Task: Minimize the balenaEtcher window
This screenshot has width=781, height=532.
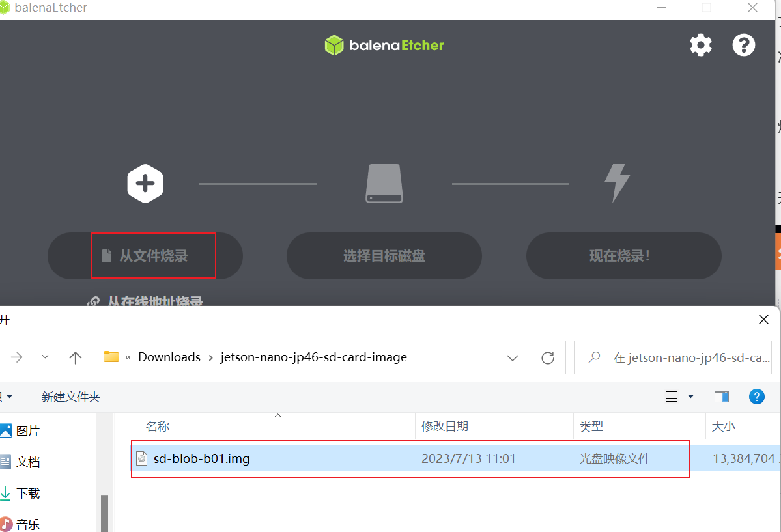Action: point(661,7)
